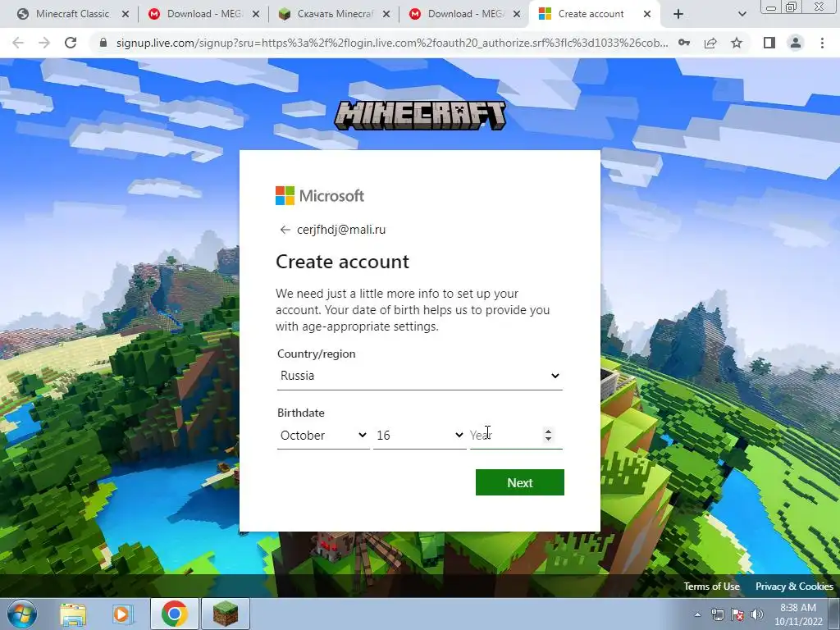
Task: Close the Minecraft Classic tab
Action: (x=126, y=14)
